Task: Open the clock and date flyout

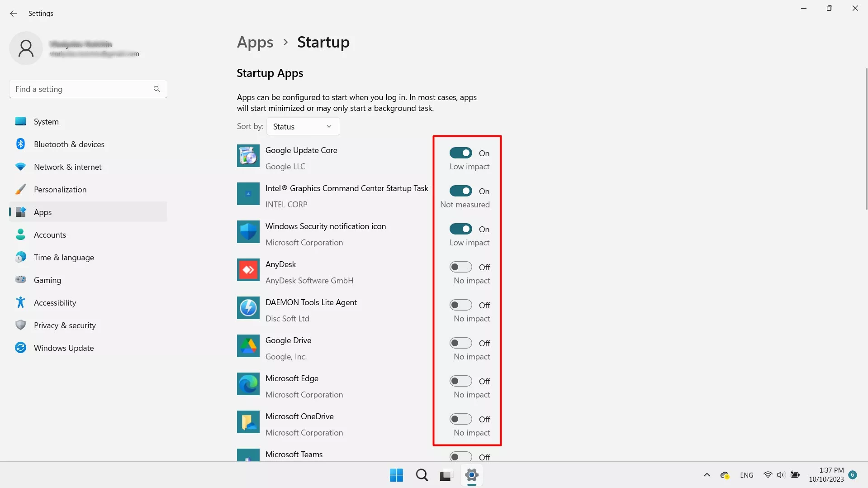Action: (x=826, y=475)
